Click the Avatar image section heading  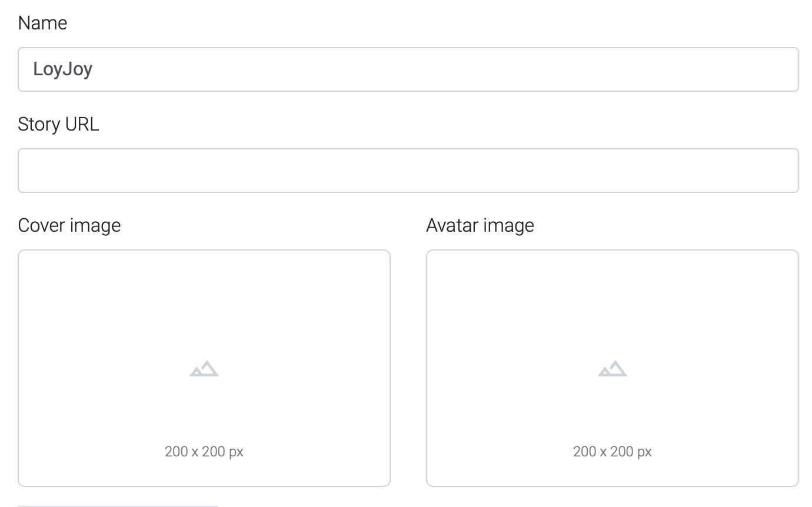pyautogui.click(x=480, y=225)
